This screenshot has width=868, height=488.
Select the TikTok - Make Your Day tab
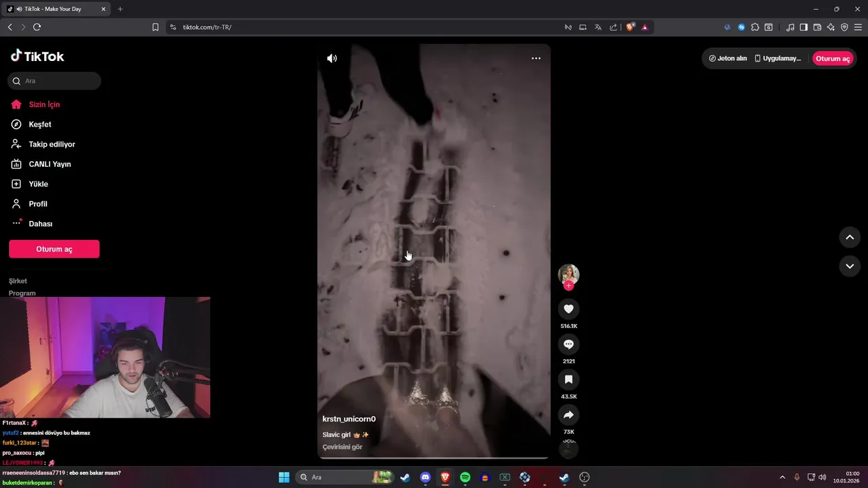57,9
